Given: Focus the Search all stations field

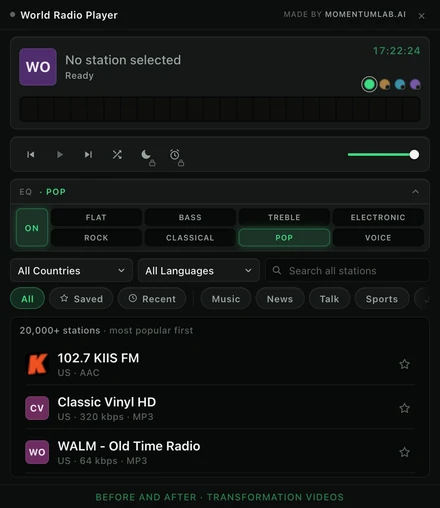Looking at the screenshot, I should (x=347, y=270).
